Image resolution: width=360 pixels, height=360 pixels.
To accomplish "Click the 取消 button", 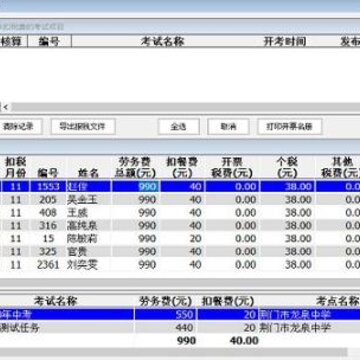I will [x=228, y=127].
